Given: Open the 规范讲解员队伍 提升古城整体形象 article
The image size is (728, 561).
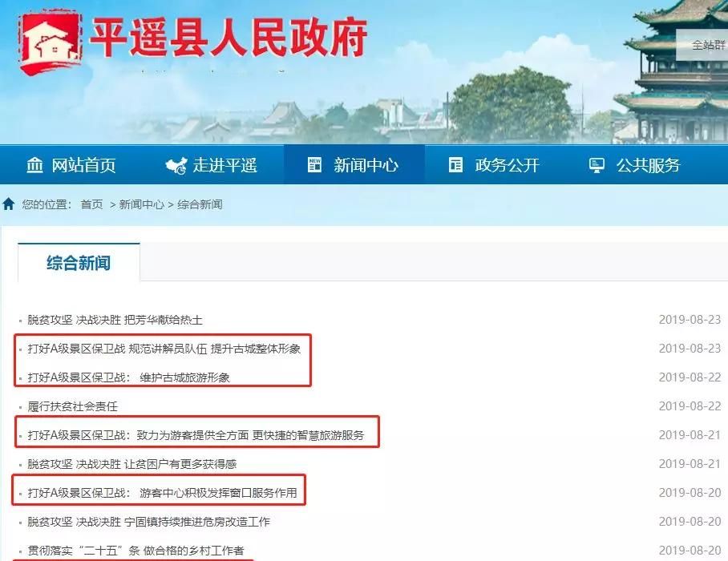Looking at the screenshot, I should [x=164, y=349].
